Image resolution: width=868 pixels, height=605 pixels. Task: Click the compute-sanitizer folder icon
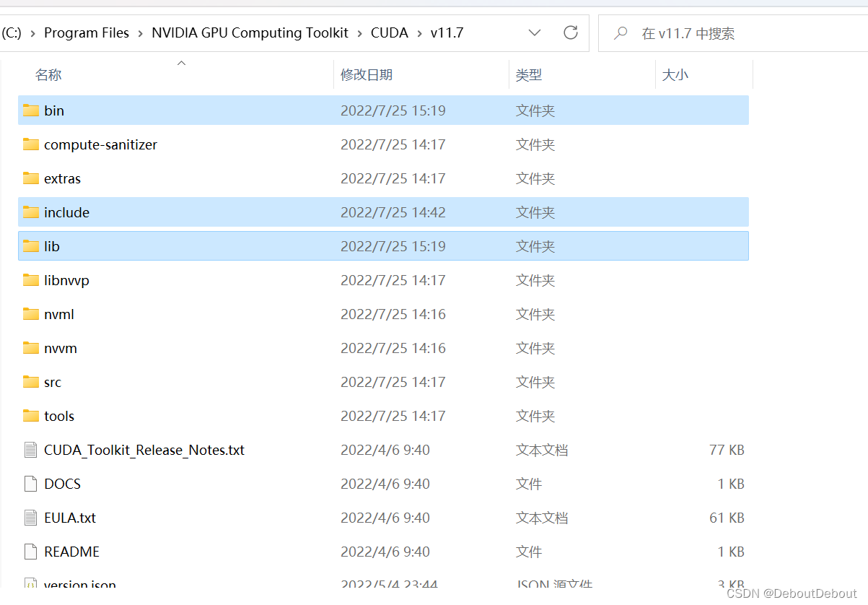point(30,144)
